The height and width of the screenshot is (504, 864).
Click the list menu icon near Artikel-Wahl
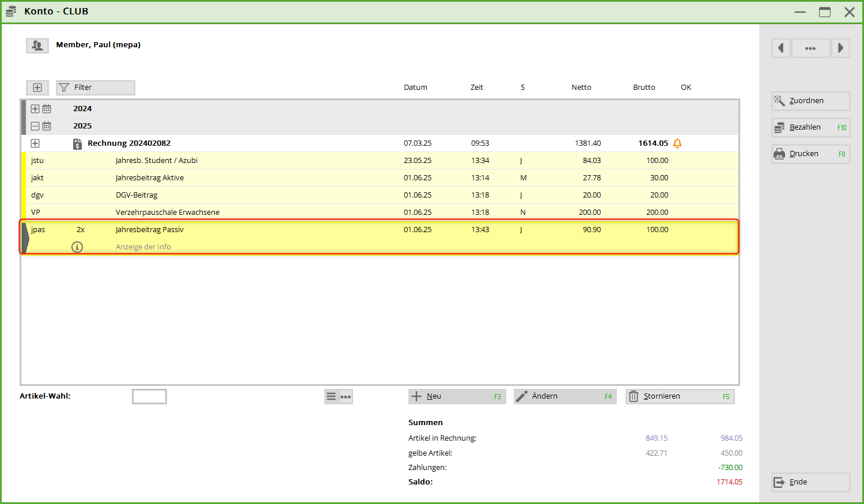pos(331,396)
